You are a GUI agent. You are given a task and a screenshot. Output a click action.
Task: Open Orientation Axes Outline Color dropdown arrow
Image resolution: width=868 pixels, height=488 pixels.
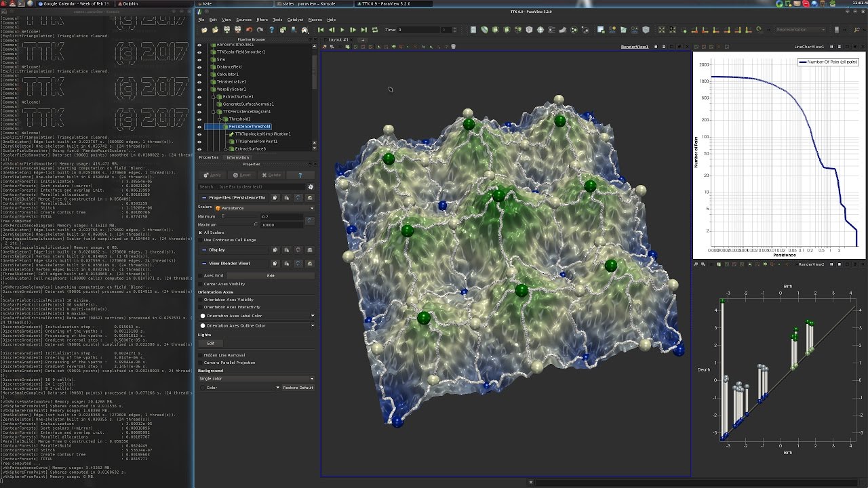point(313,326)
